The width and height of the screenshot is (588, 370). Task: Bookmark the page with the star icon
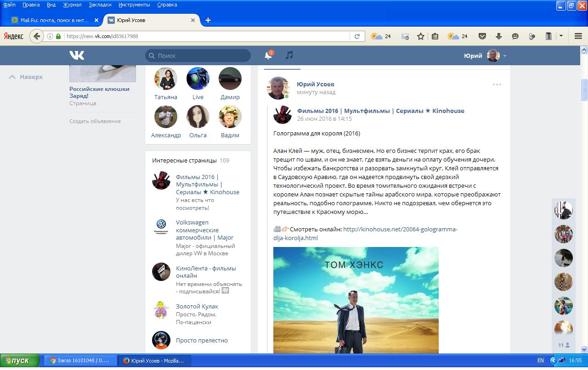(x=420, y=36)
